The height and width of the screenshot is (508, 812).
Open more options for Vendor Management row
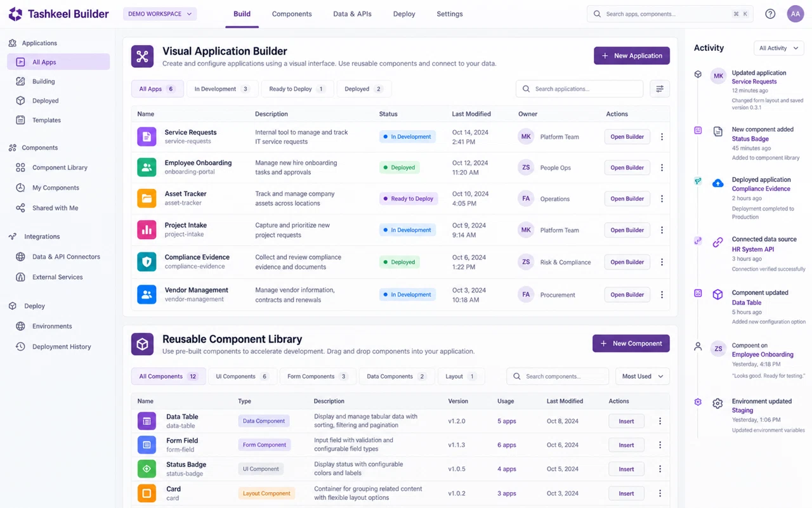(x=662, y=295)
